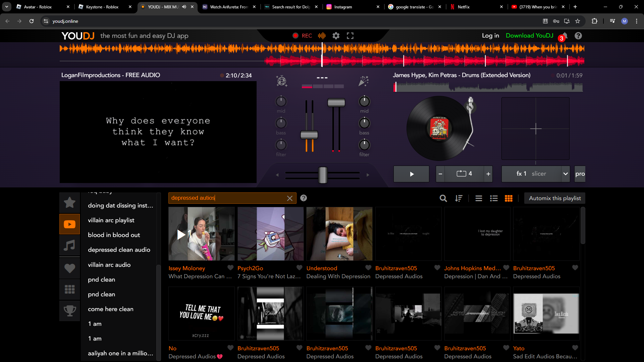This screenshot has width=644, height=362.
Task: Select the depressed clean audio playlist
Action: pyautogui.click(x=119, y=250)
